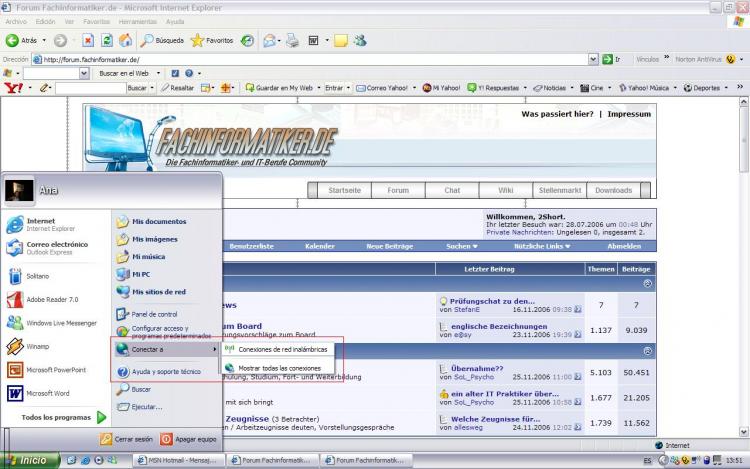The width and height of the screenshot is (750, 469).
Task: Click the red Stop loading icon
Action: tap(88, 41)
